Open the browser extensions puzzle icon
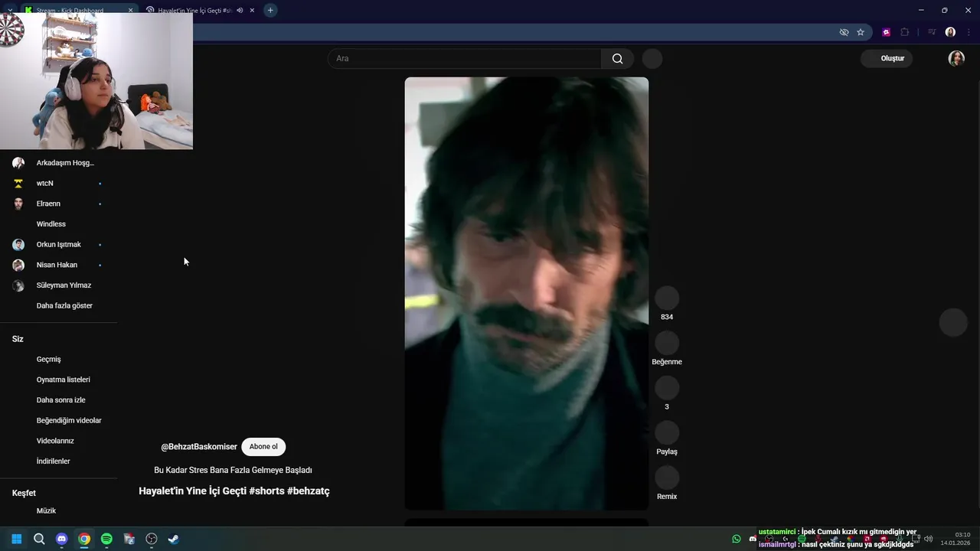 pos(905,32)
